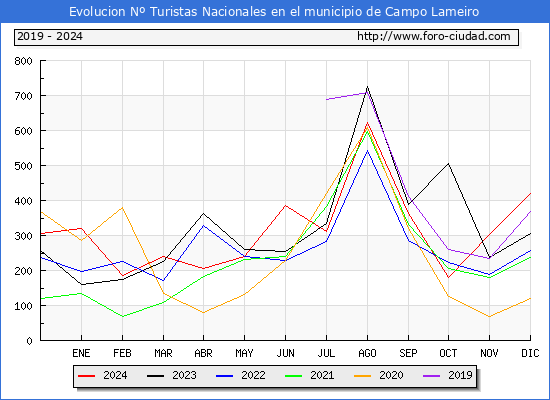This screenshot has height=400, width=550.
Task: Click the SEP month axis label
Action: (408, 353)
